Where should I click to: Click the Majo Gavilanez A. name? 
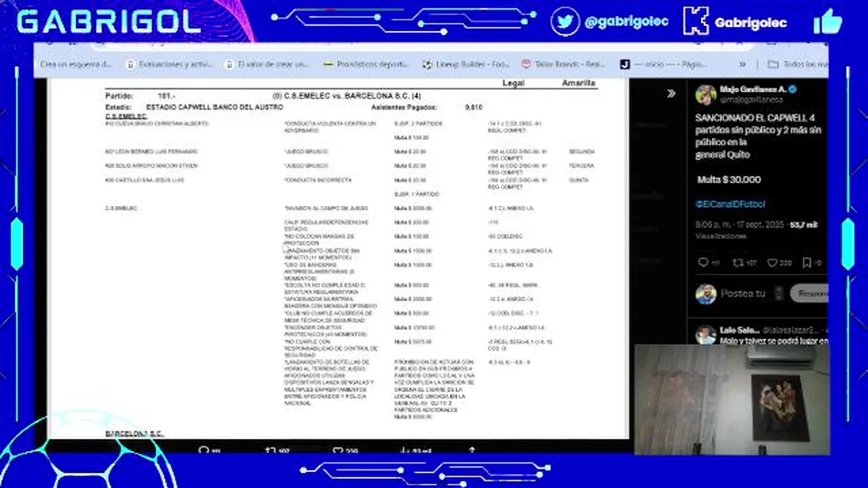pyautogui.click(x=753, y=89)
